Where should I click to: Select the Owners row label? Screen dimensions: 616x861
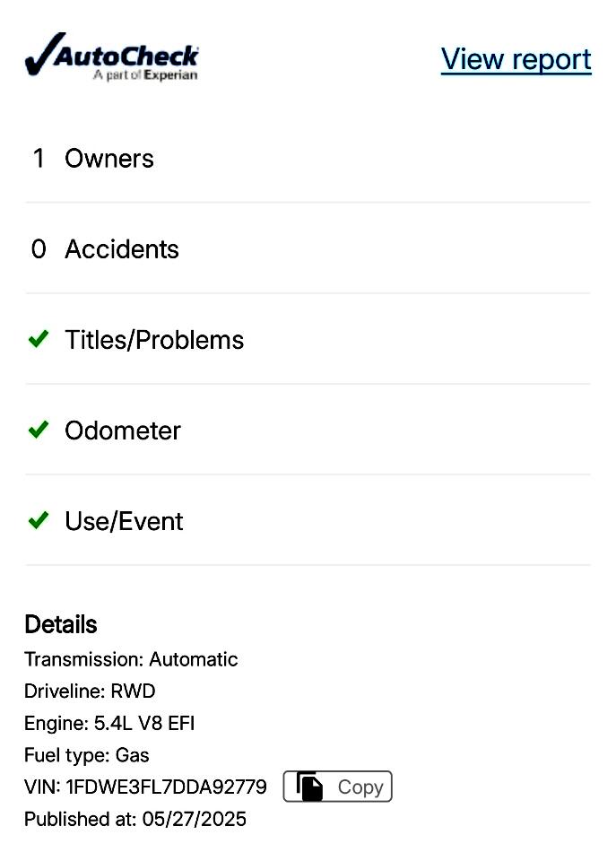pos(109,159)
